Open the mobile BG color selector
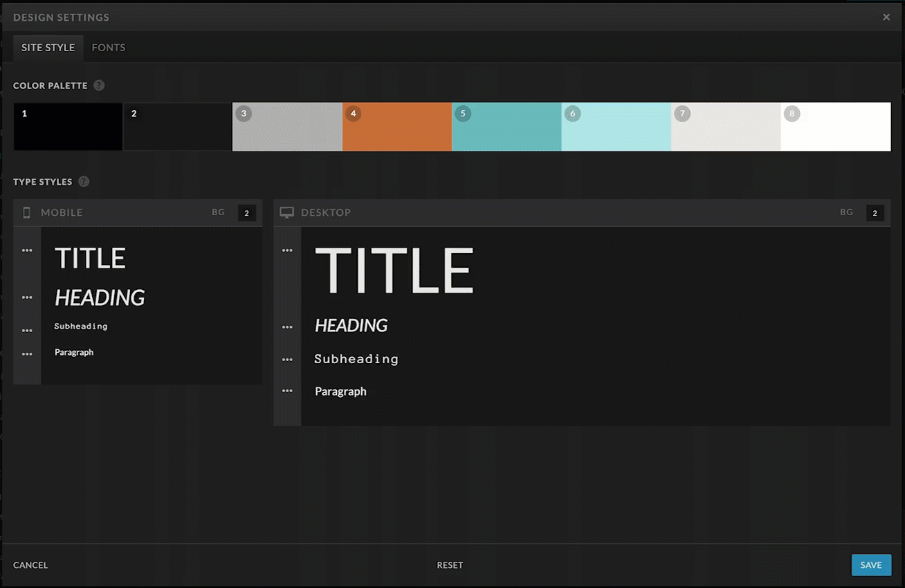Image resolution: width=905 pixels, height=588 pixels. tap(246, 213)
